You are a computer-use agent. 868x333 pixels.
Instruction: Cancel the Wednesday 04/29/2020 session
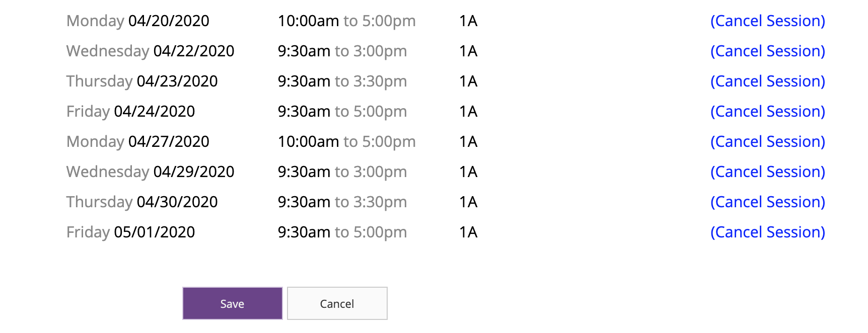coord(768,172)
